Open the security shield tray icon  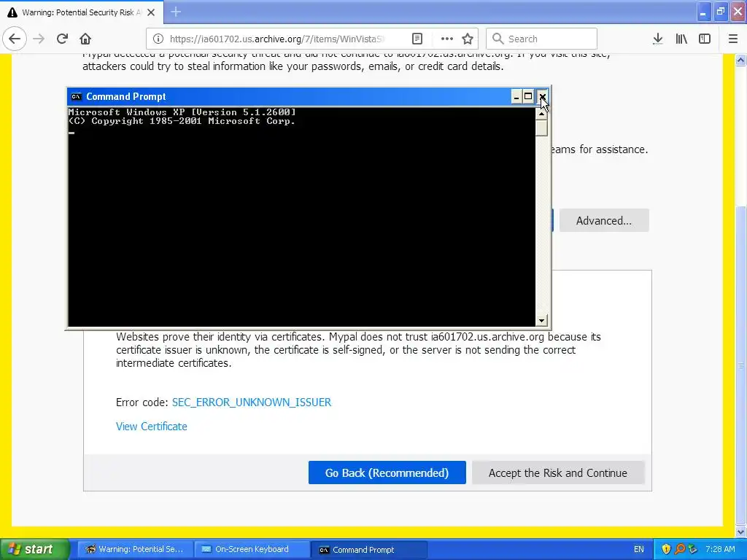coord(666,549)
